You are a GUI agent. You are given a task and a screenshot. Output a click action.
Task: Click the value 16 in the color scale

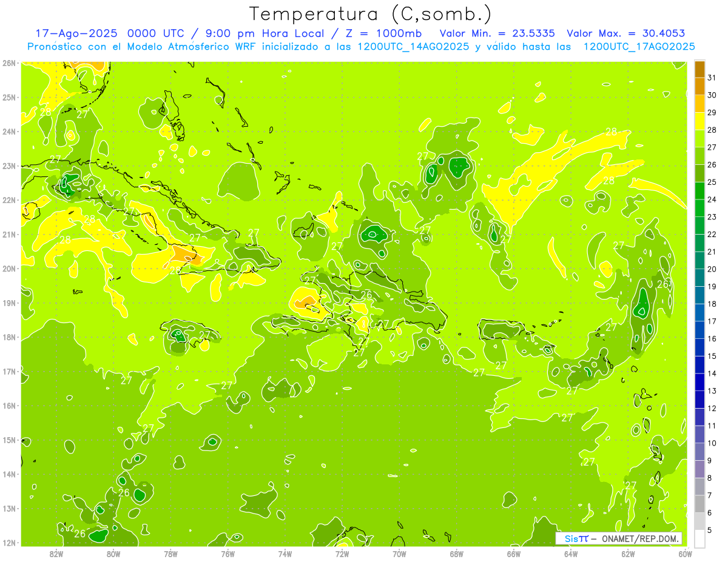click(x=712, y=339)
